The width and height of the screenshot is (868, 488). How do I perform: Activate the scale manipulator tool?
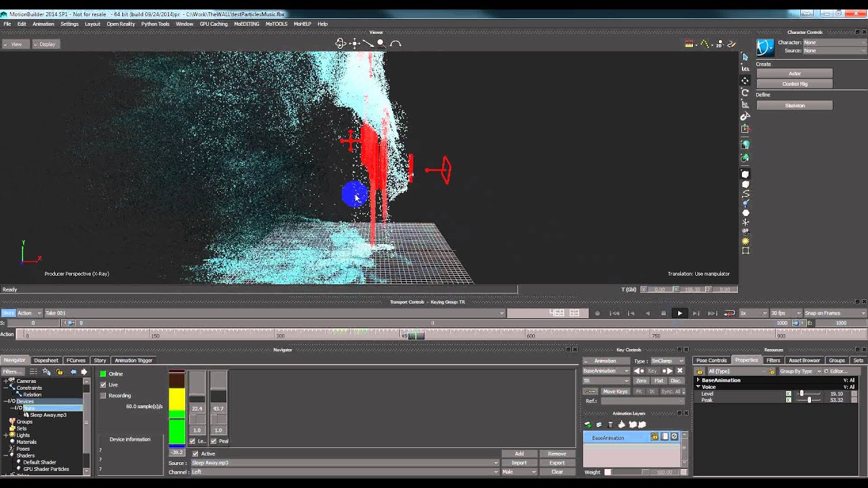coord(745,104)
